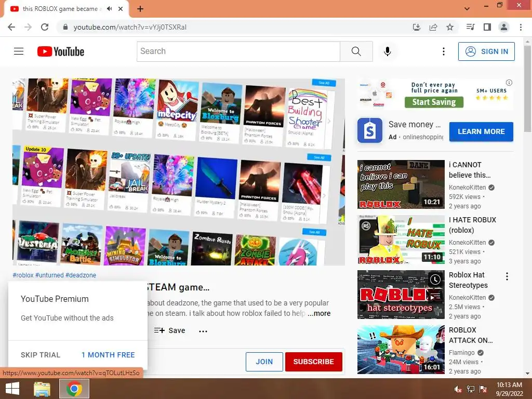532x399 pixels.
Task: Open three-dot menu for Roblox Hat Stereotypes
Action: (x=507, y=276)
